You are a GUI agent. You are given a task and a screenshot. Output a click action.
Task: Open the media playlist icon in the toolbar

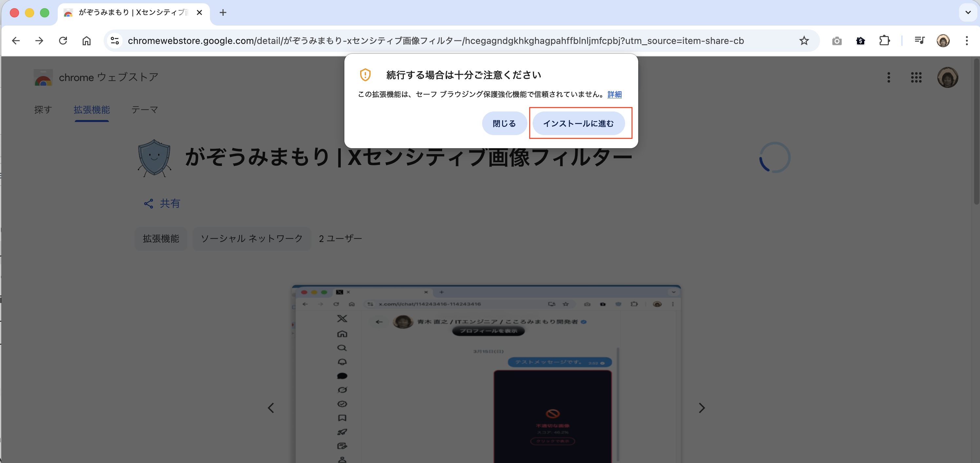pos(920,40)
